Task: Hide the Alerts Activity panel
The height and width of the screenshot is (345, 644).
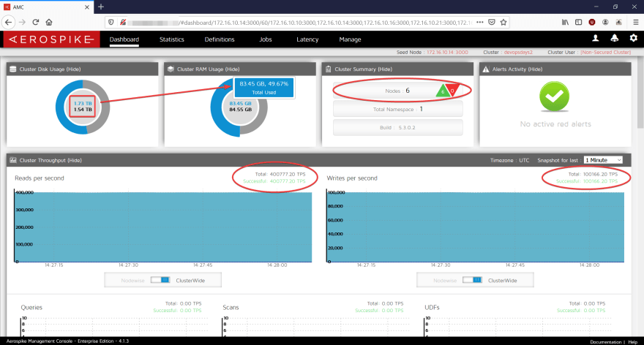Action: point(535,69)
